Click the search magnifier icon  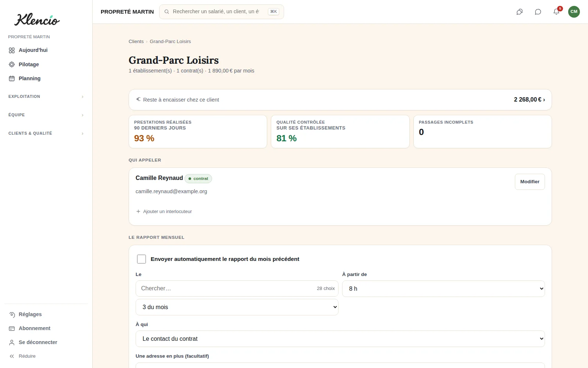point(166,12)
